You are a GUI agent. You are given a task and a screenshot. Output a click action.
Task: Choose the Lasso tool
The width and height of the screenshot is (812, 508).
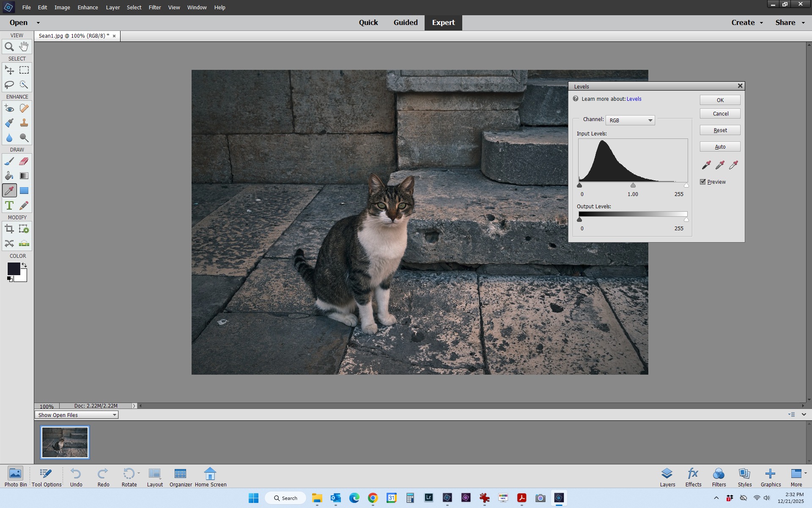[x=9, y=85]
